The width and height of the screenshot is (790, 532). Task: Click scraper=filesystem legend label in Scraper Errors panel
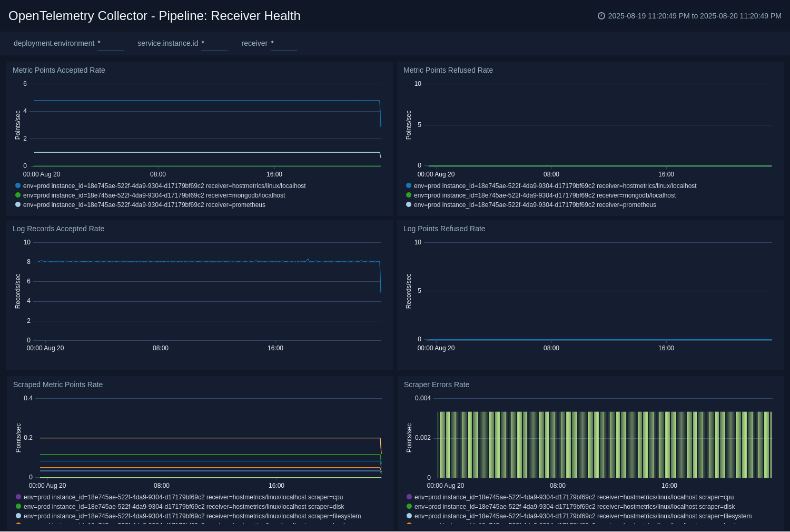[583, 516]
